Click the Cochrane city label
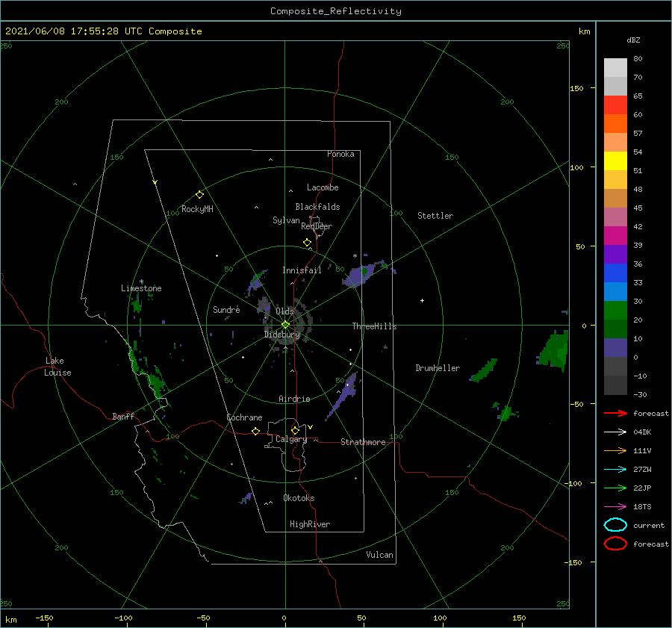This screenshot has width=672, height=628. click(x=244, y=417)
